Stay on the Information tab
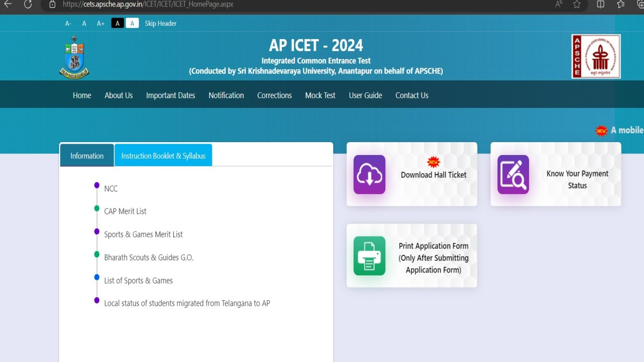Screen dimensions: 644x362 86,155
